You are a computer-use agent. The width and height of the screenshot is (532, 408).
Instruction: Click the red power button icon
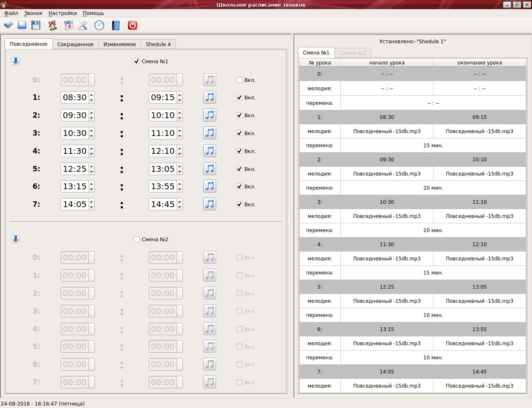click(x=132, y=25)
